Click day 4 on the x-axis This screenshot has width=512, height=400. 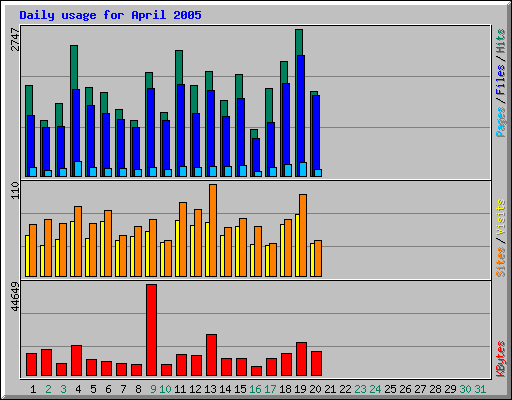pyautogui.click(x=78, y=389)
